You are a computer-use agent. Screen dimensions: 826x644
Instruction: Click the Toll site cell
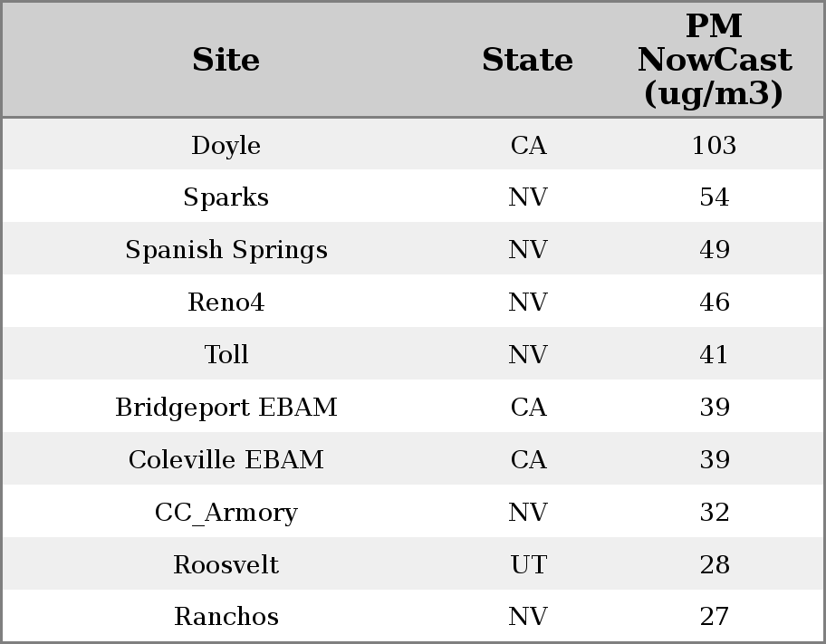tap(226, 355)
